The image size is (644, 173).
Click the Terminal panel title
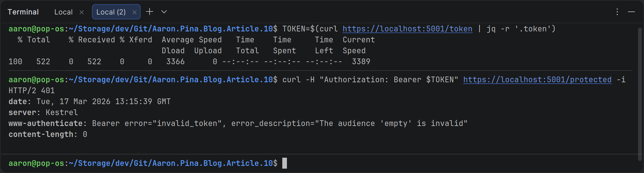pyautogui.click(x=23, y=12)
